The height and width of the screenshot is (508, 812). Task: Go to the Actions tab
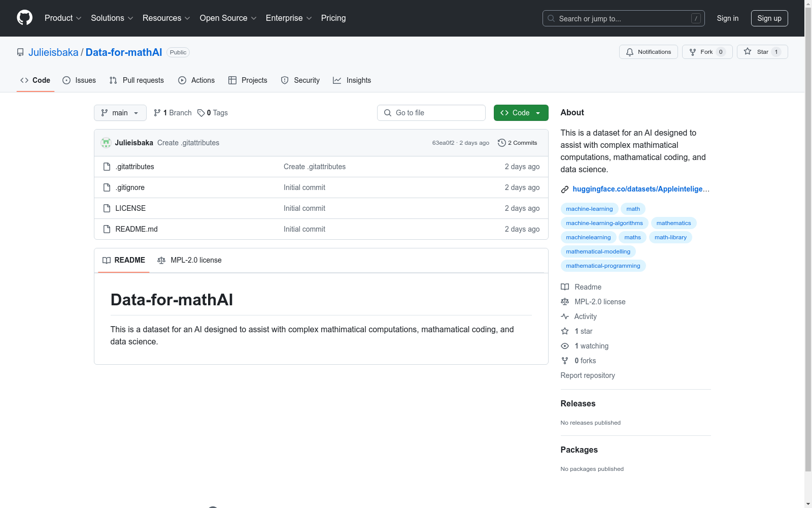(196, 80)
